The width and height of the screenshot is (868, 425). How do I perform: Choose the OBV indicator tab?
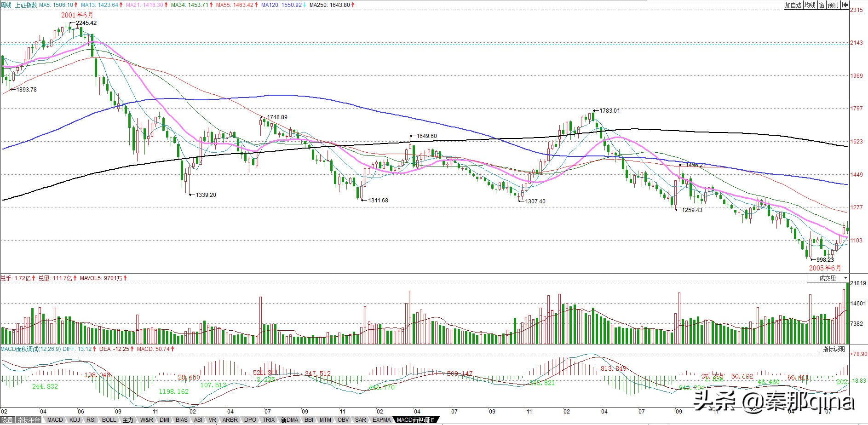[x=343, y=420]
